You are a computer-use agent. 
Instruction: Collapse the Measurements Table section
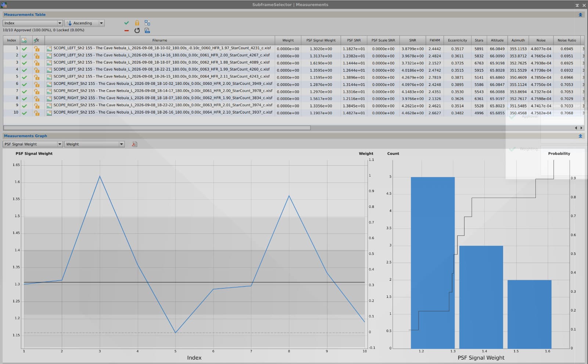(x=580, y=15)
